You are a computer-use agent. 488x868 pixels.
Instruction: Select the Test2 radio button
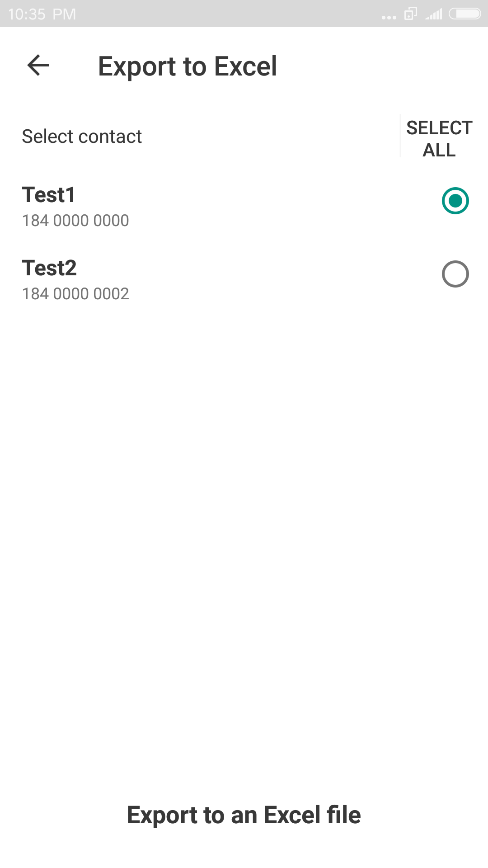coord(455,274)
